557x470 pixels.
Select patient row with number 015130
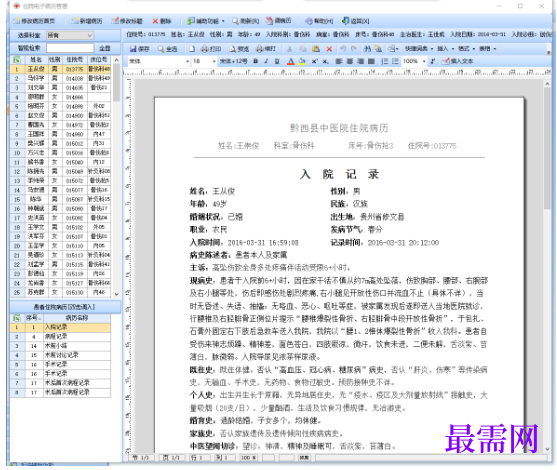[x=60, y=292]
